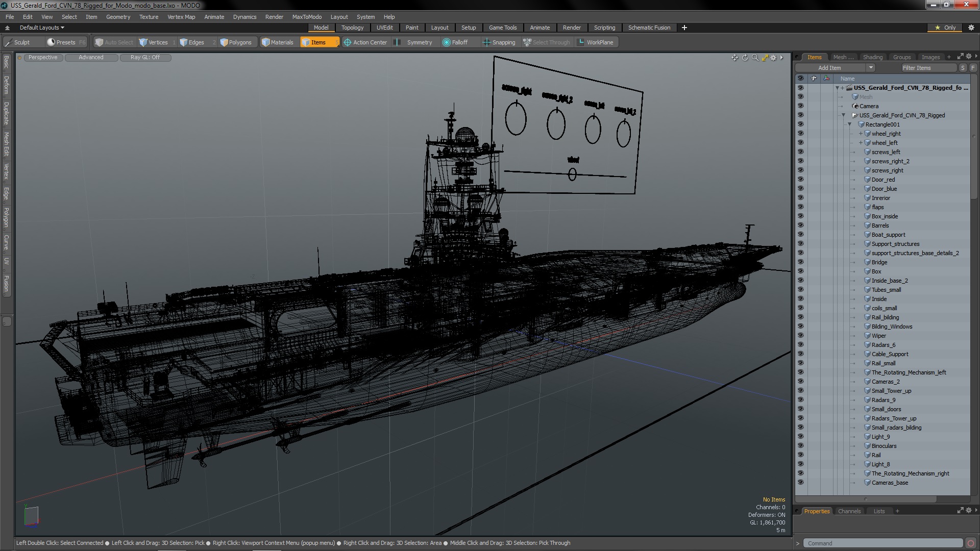Click the Select Through button
The height and width of the screenshot is (551, 980).
click(547, 42)
